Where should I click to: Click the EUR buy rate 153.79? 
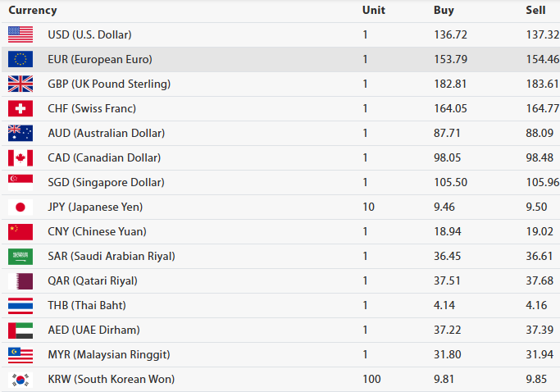point(451,59)
